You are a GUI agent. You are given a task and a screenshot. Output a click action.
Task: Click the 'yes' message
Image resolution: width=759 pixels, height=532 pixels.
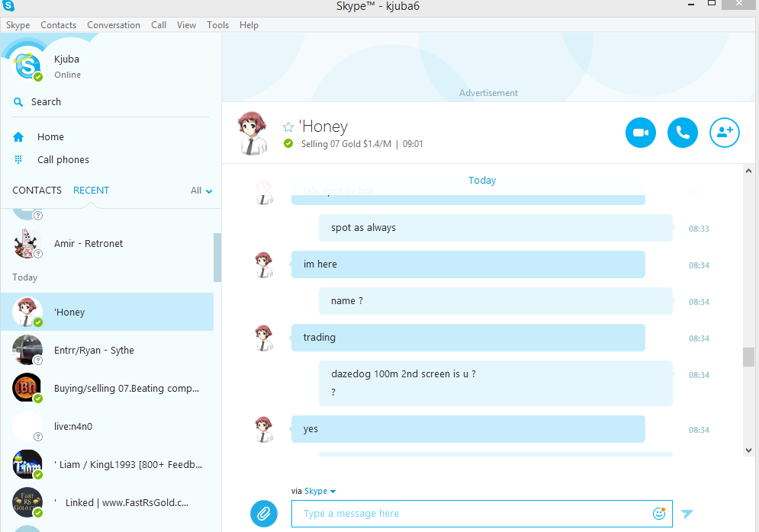coord(468,429)
